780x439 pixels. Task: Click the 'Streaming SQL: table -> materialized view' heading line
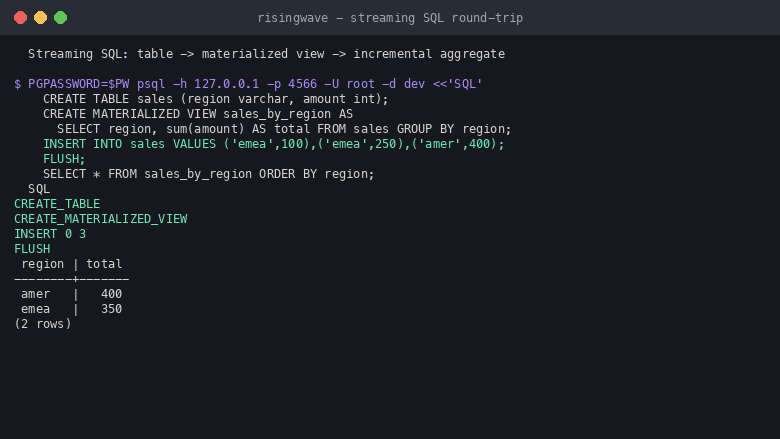click(x=266, y=54)
